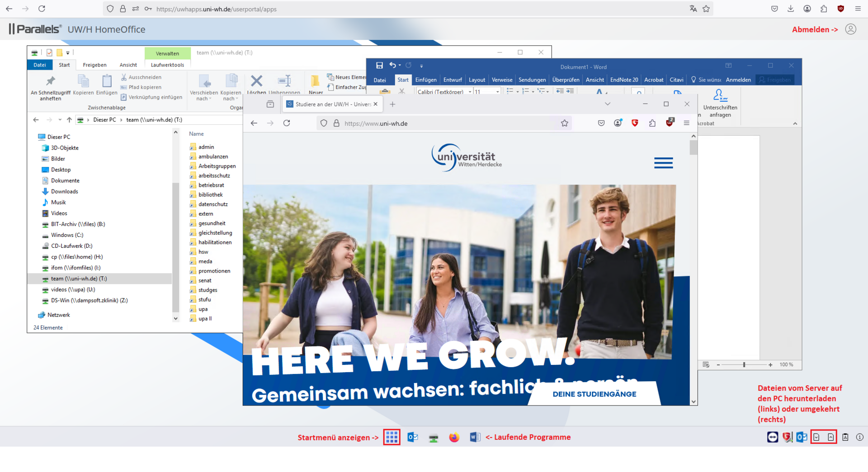Click Kopieren icon in Explorer ribbon
This screenshot has width=868, height=472.
pyautogui.click(x=84, y=85)
